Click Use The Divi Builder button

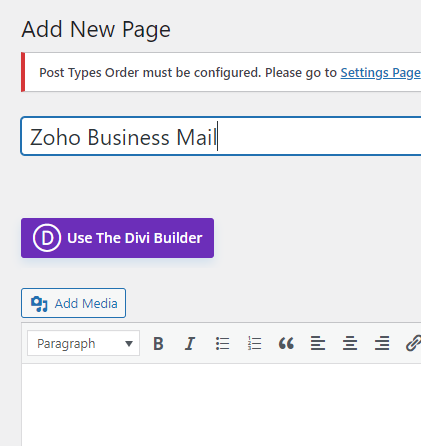click(x=117, y=238)
